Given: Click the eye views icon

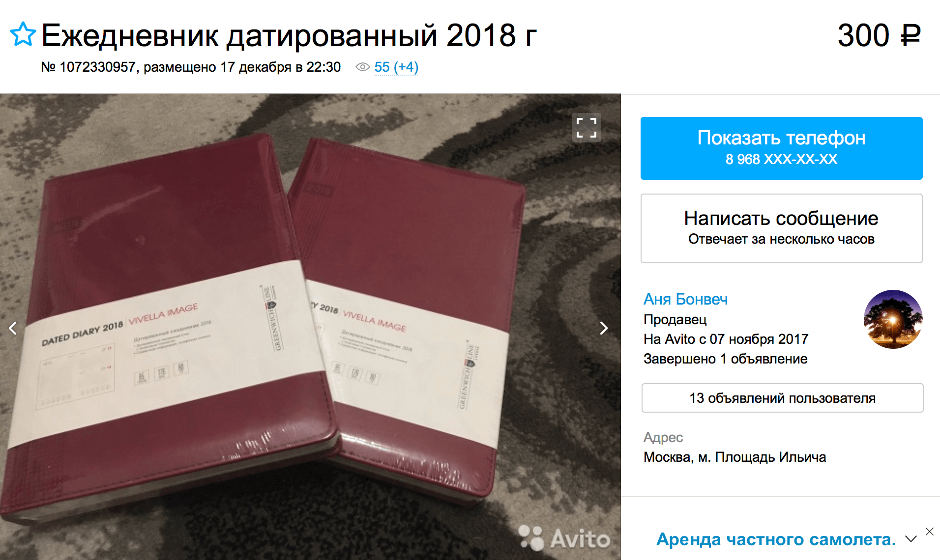Looking at the screenshot, I should coord(362,67).
